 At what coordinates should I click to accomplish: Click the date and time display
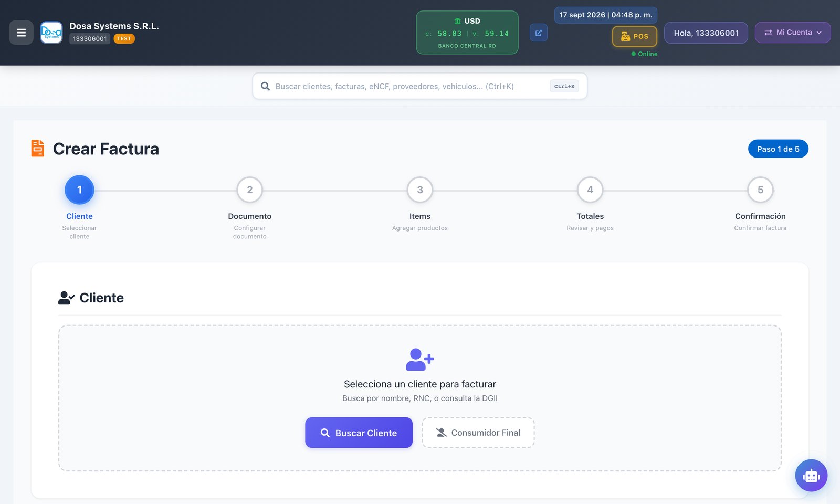coord(606,15)
